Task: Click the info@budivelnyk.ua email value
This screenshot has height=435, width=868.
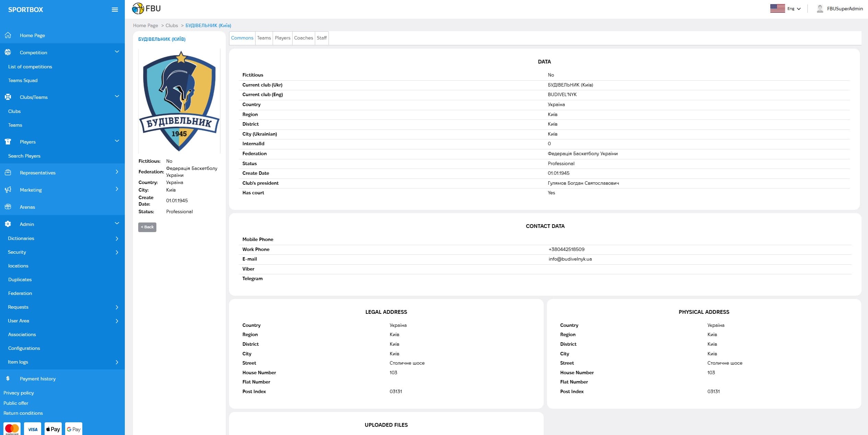Action: point(570,259)
